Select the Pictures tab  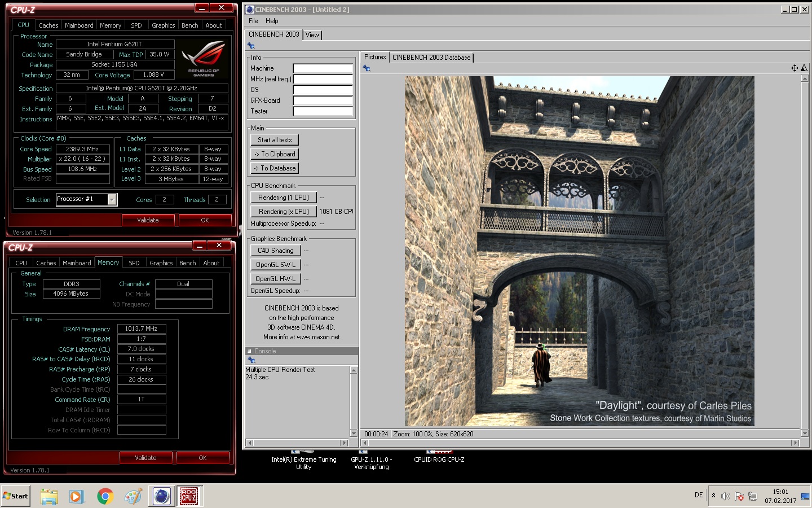pyautogui.click(x=375, y=57)
